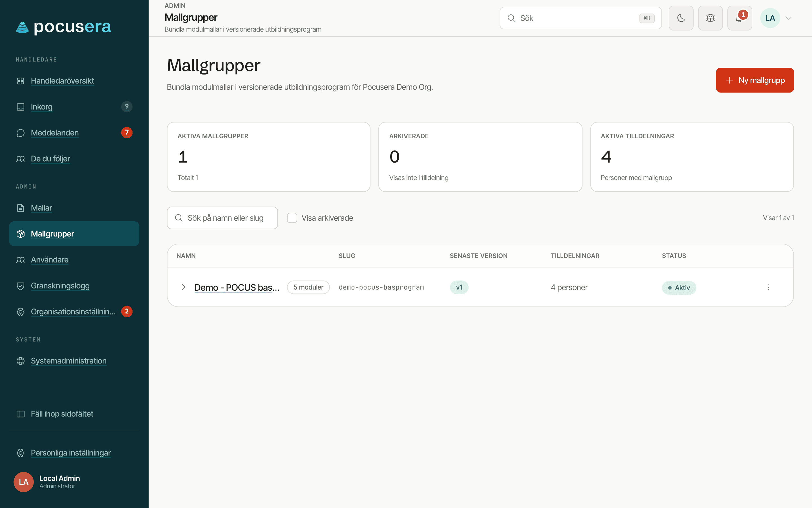Click the Status column header
The height and width of the screenshot is (508, 812).
(674, 256)
